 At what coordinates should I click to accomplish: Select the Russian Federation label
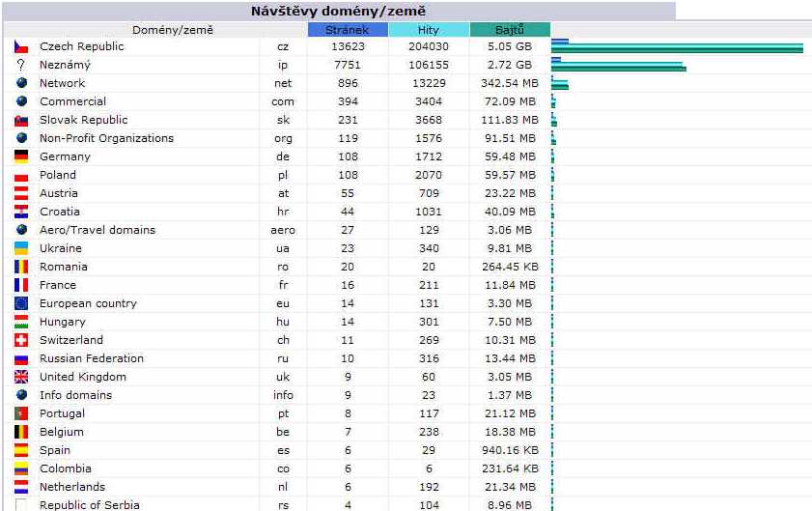(92, 358)
